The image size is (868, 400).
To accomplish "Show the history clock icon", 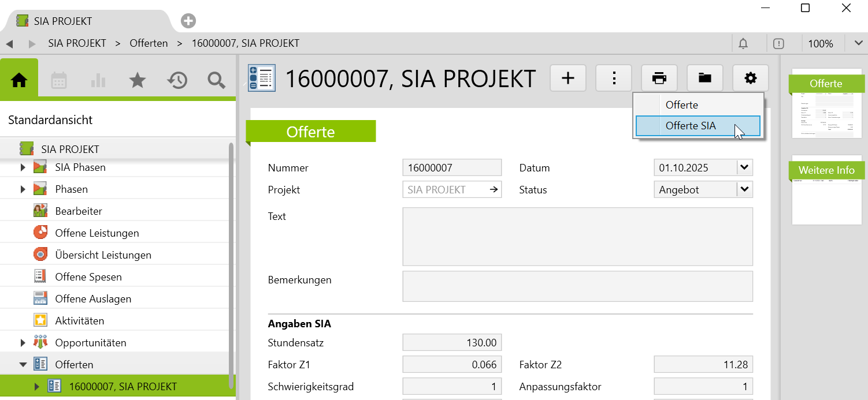I will [177, 80].
